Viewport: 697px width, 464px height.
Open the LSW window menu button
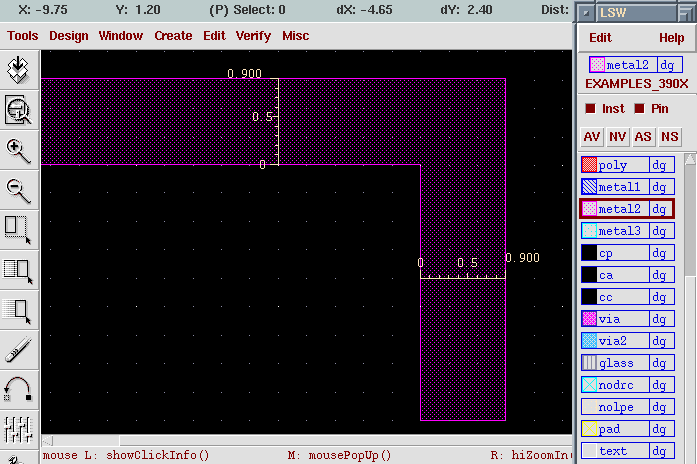[x=586, y=13]
